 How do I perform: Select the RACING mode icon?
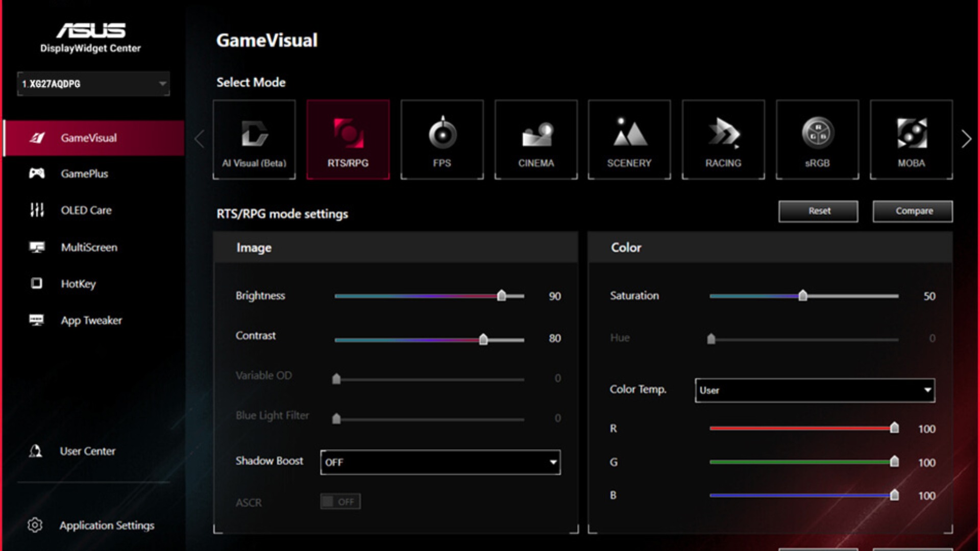pyautogui.click(x=723, y=139)
